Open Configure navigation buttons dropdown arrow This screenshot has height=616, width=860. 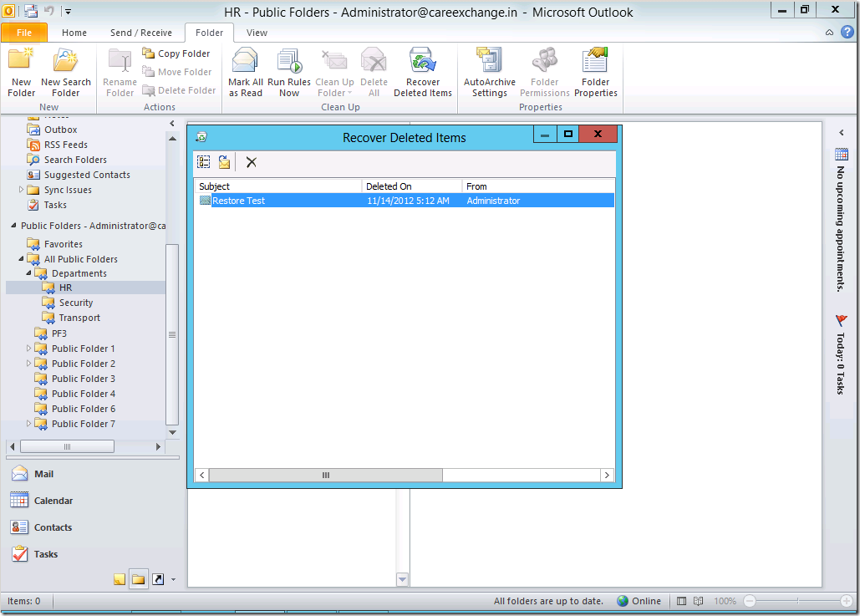[x=173, y=579]
